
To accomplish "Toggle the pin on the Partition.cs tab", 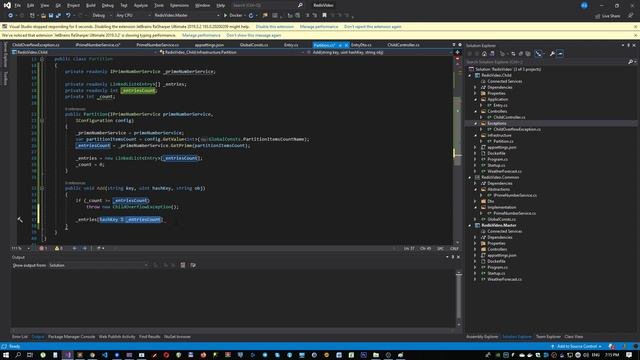I will [x=340, y=45].
